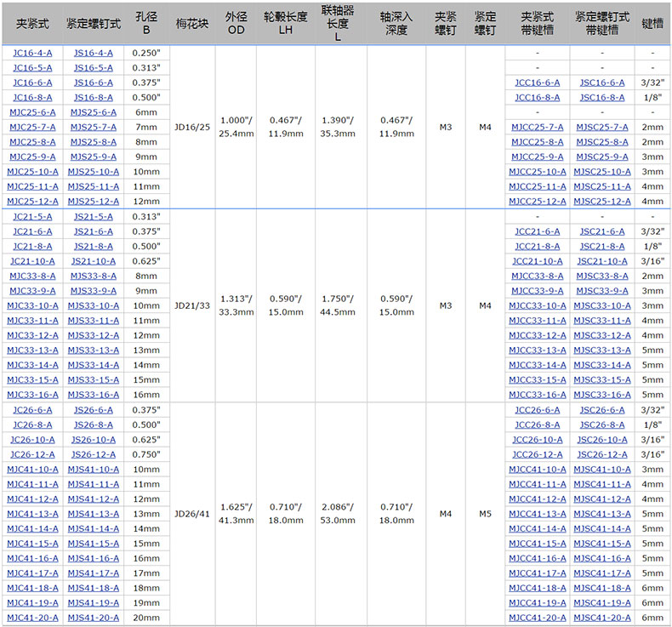Screen dimensions: 672x627
Task: Open the MJCC41-14-A keyway link
Action: click(537, 528)
